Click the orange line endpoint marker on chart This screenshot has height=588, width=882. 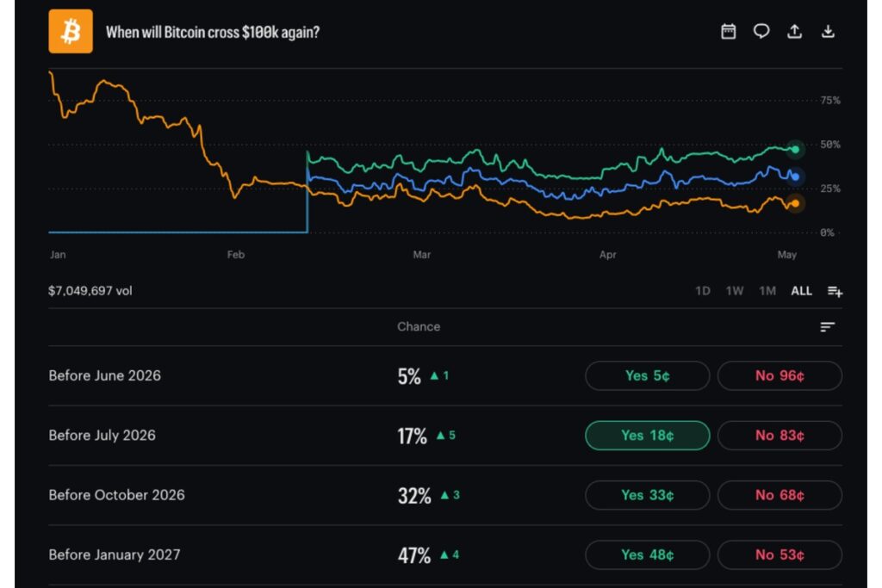[x=795, y=203]
